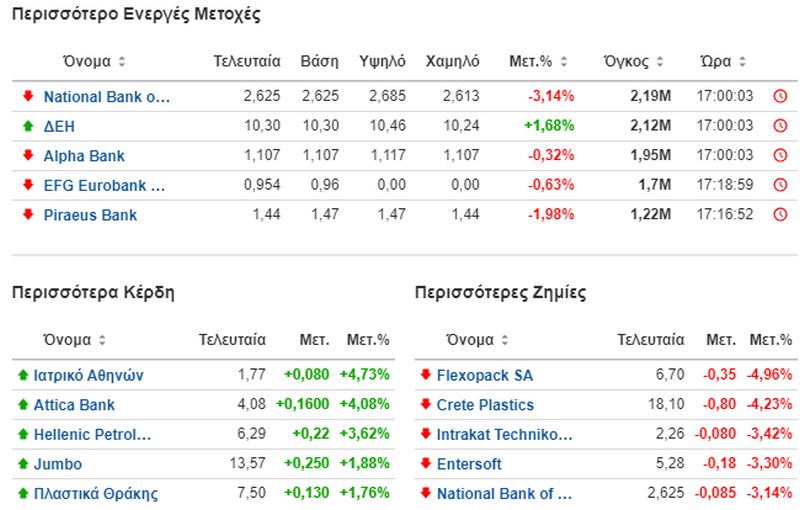
Task: Open the Attica Bank stock link
Action: coord(74,405)
